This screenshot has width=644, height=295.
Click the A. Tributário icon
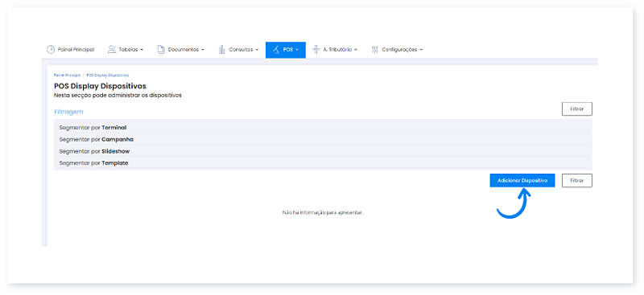[x=316, y=49]
